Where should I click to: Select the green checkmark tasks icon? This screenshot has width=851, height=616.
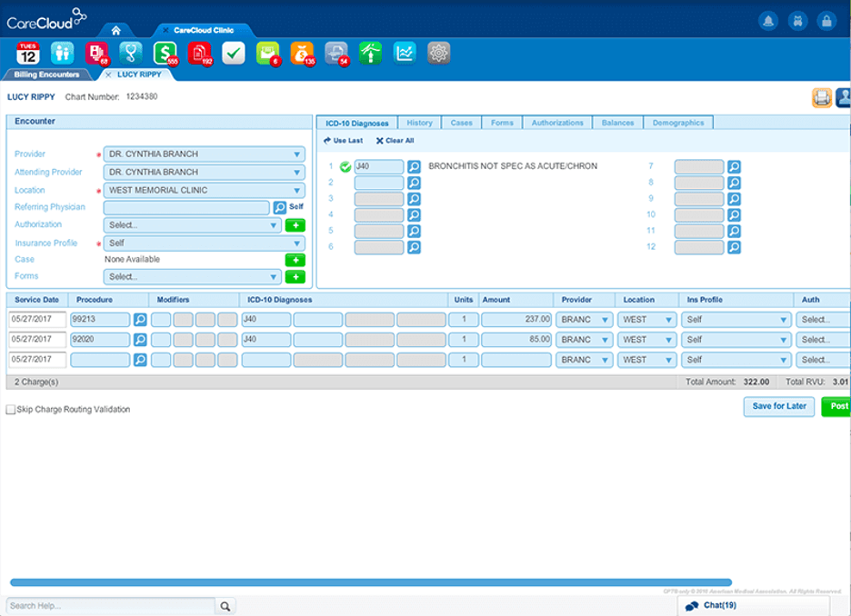tap(233, 54)
